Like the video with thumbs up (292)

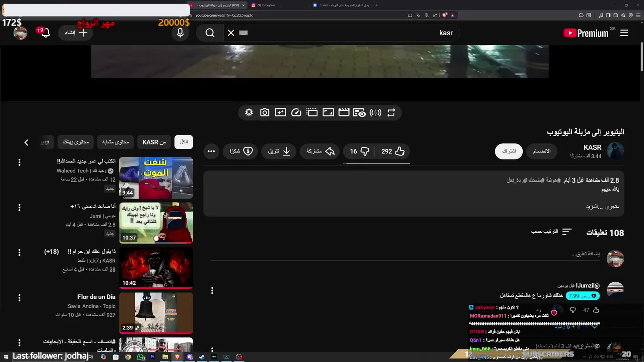click(393, 151)
